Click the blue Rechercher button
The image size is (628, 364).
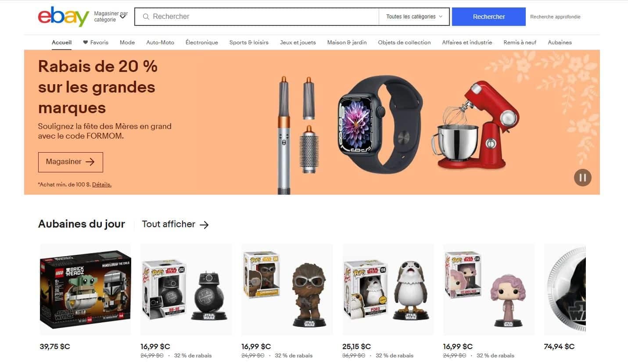coord(489,17)
